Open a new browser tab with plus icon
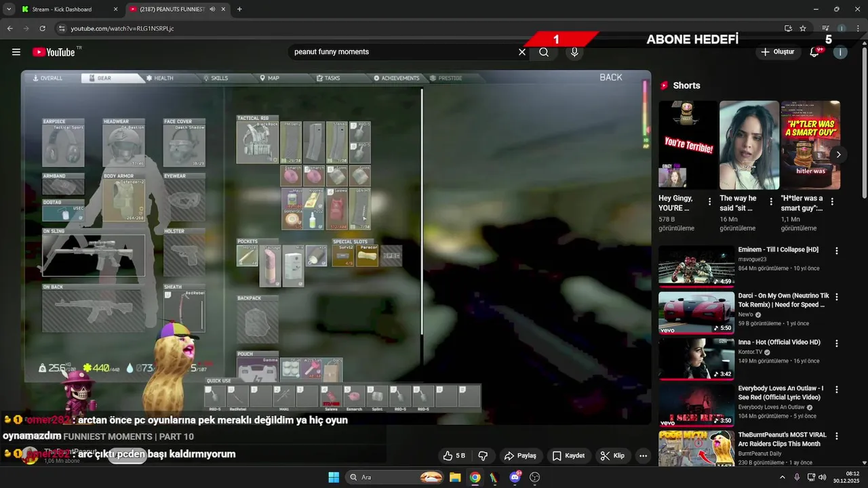868x488 pixels. [x=239, y=9]
